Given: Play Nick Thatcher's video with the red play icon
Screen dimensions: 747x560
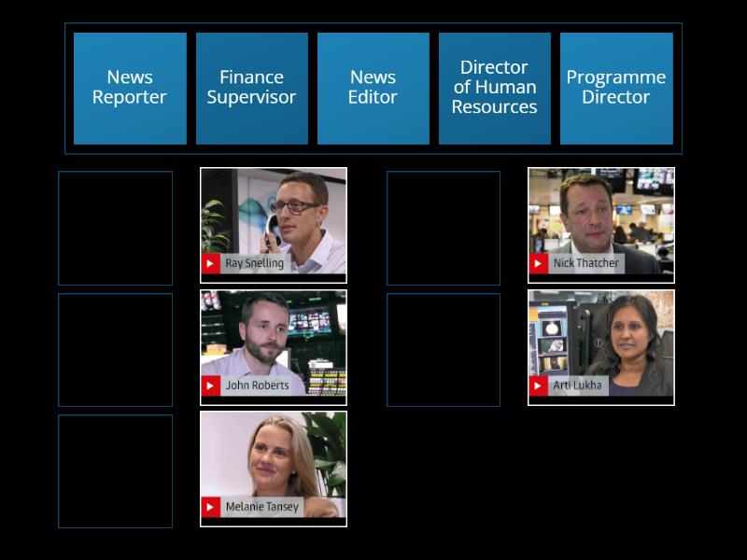Looking at the screenshot, I should (x=539, y=263).
